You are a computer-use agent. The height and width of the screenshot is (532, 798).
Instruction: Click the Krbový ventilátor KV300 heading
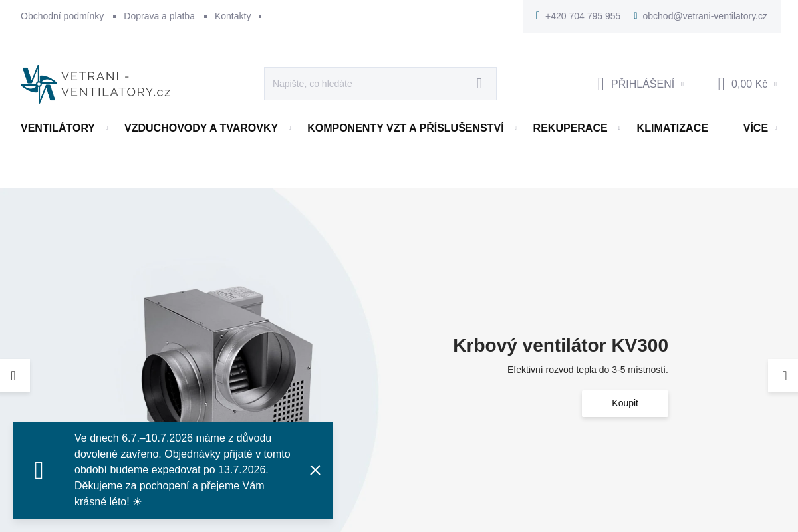[561, 346]
